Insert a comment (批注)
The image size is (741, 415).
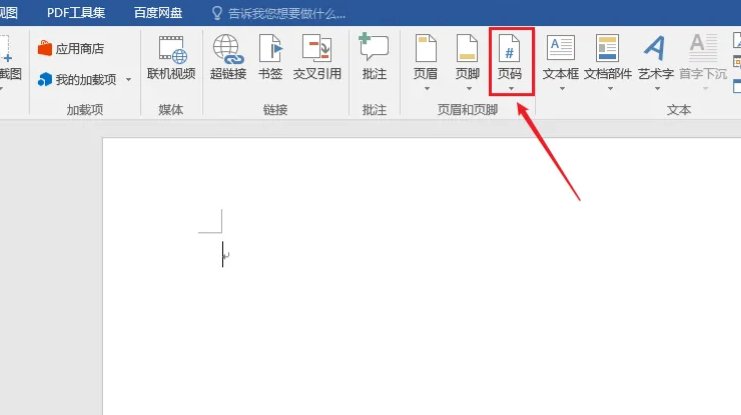pos(374,57)
